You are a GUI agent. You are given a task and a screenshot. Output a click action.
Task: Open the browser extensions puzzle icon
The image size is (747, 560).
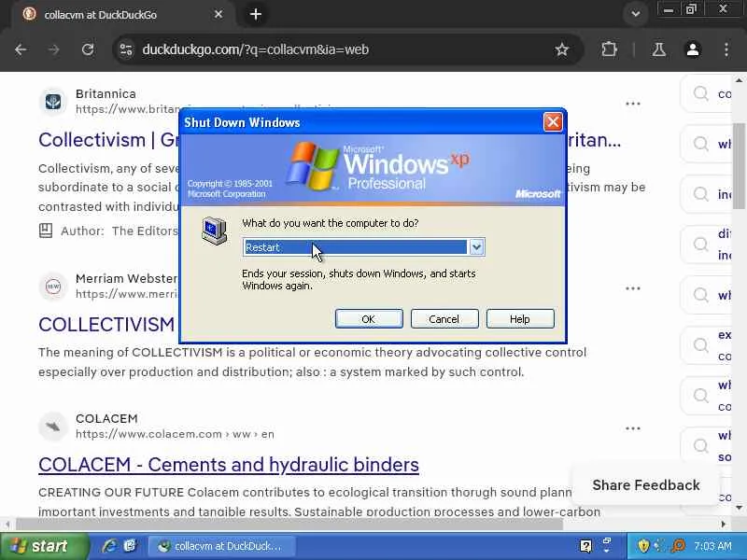coord(609,49)
